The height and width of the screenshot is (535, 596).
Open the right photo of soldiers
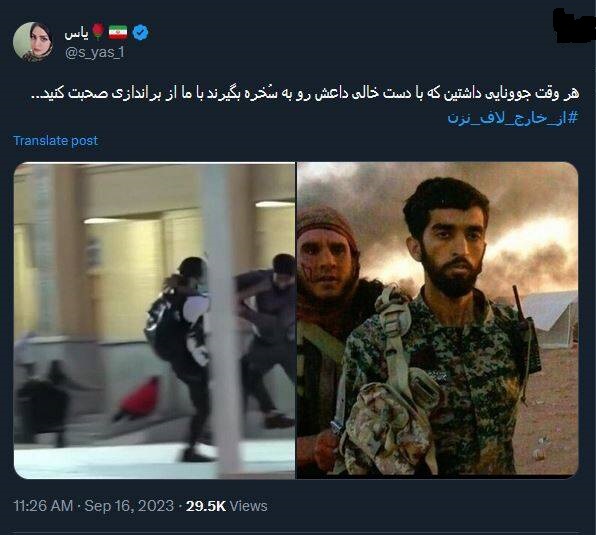(x=437, y=320)
